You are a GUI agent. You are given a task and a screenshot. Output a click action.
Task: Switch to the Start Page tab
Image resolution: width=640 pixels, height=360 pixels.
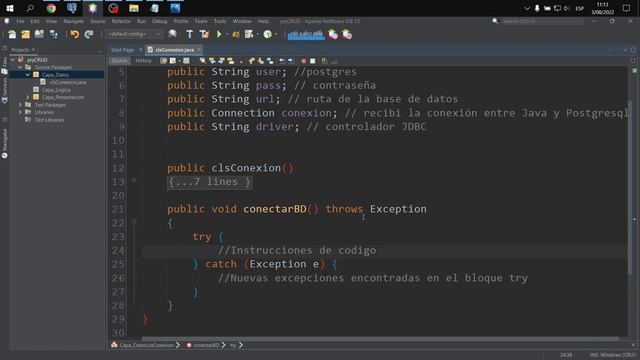coord(122,50)
